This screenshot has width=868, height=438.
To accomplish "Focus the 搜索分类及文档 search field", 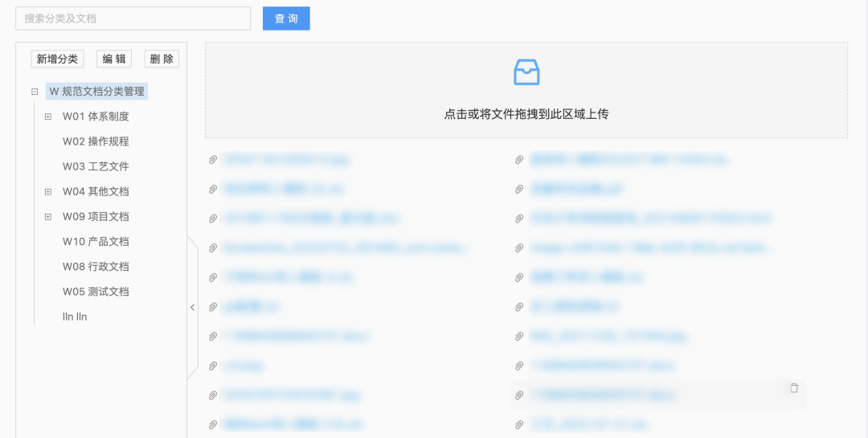I will pyautogui.click(x=133, y=18).
